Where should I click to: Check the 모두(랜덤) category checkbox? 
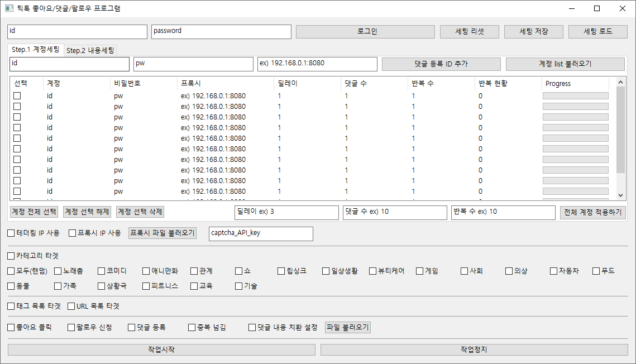pos(11,271)
